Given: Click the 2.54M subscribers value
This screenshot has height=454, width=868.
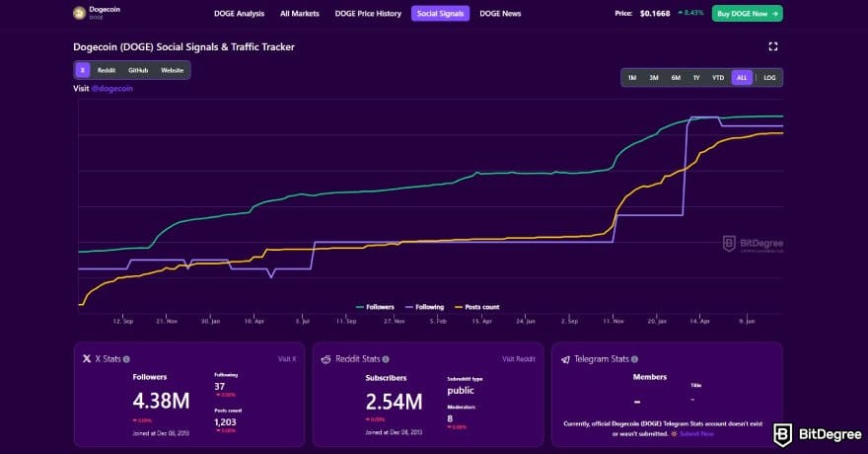Looking at the screenshot, I should (395, 402).
